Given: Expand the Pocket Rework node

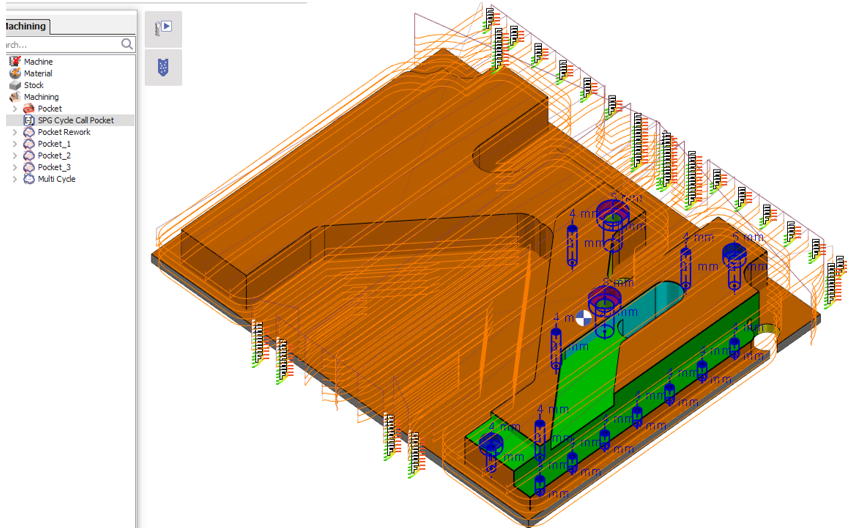Looking at the screenshot, I should (14, 132).
